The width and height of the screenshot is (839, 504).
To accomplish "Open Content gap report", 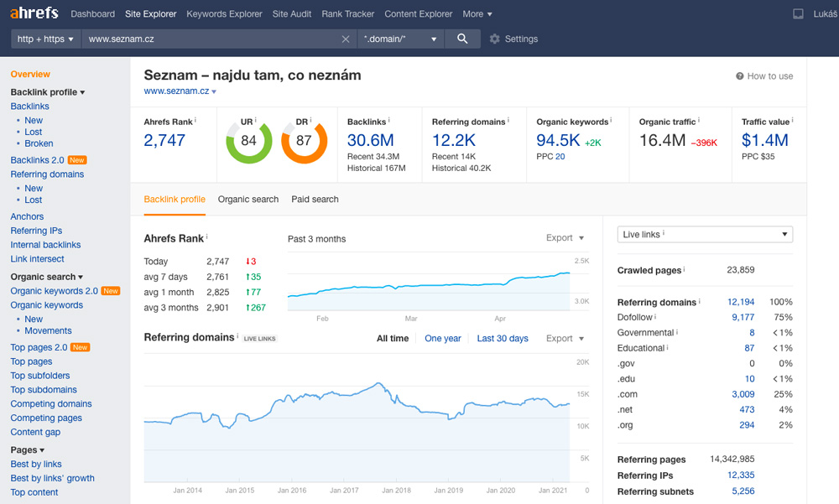I will click(x=35, y=433).
